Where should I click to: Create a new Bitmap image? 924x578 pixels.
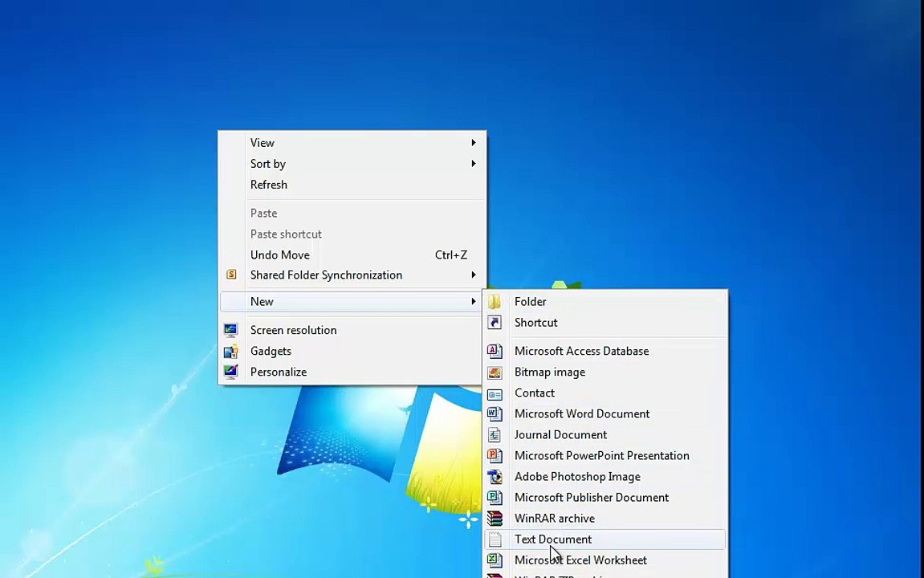point(605,372)
